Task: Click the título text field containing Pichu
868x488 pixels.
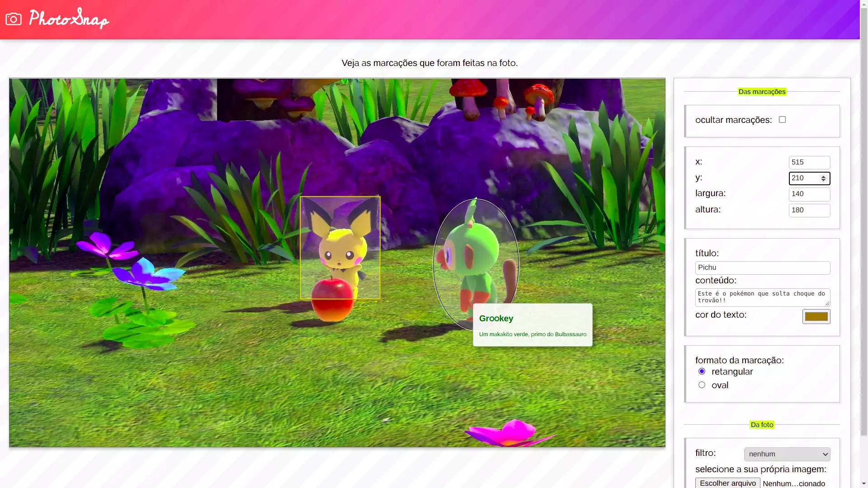Action: coord(762,267)
